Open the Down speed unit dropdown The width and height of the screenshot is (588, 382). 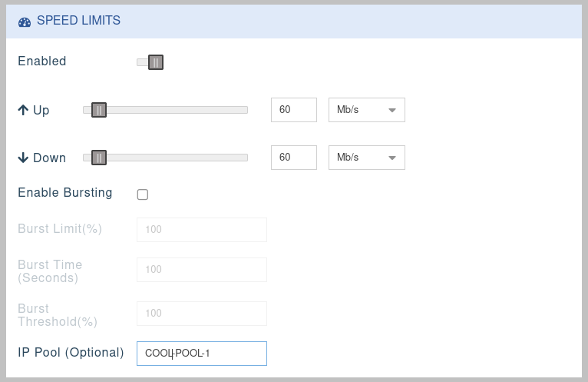pos(366,158)
